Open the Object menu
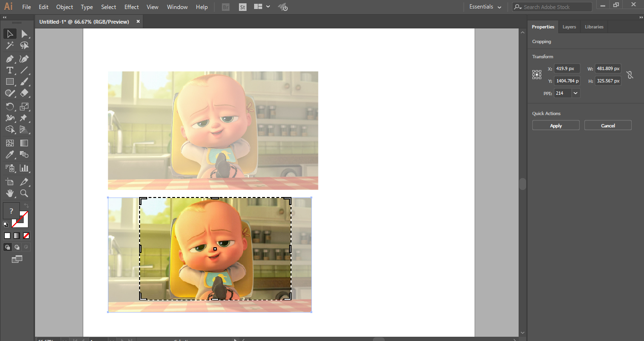The image size is (644, 341). [64, 7]
